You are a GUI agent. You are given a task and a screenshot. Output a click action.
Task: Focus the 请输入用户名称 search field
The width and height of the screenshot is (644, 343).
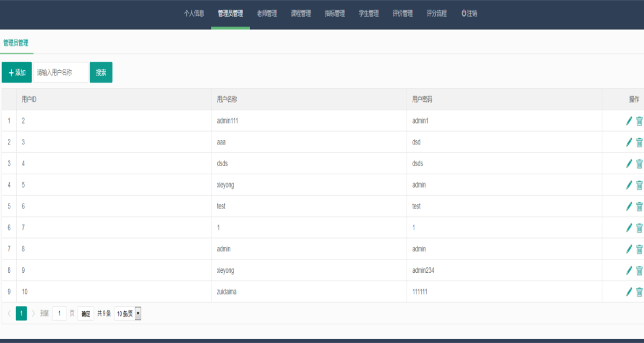pyautogui.click(x=61, y=72)
